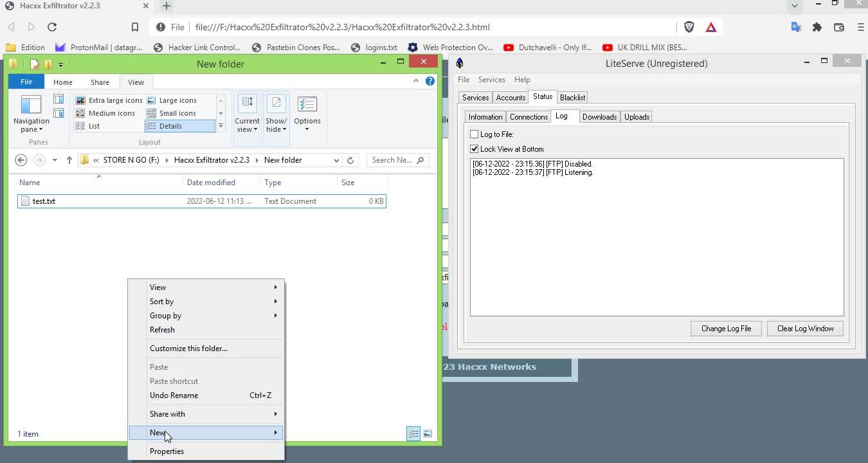Switch to the Share ribbon tab
Image resolution: width=868 pixels, height=463 pixels.
100,82
